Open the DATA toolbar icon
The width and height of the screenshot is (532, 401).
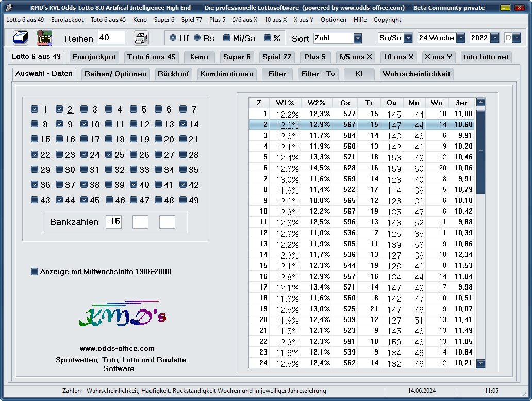click(44, 38)
